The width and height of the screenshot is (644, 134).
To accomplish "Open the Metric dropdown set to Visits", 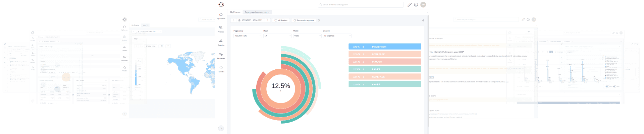I will coord(307,36).
